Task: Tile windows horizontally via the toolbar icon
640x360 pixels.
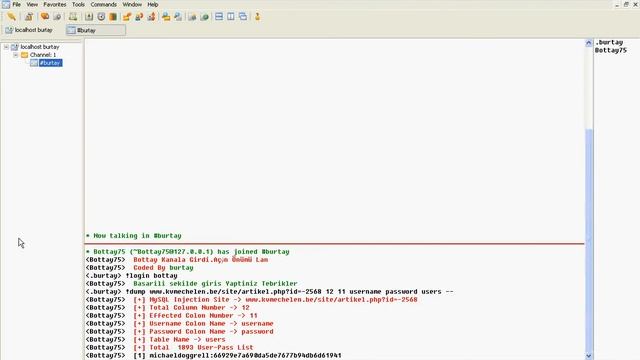Action: point(219,17)
